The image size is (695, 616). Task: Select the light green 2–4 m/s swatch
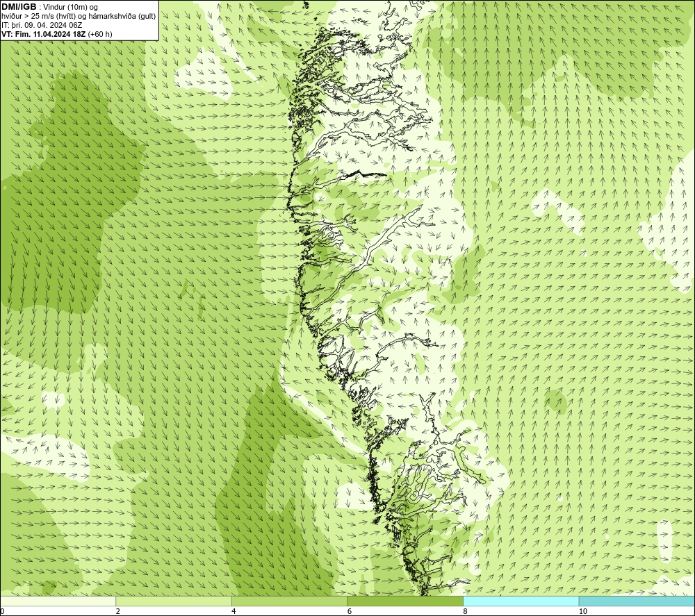click(x=174, y=601)
